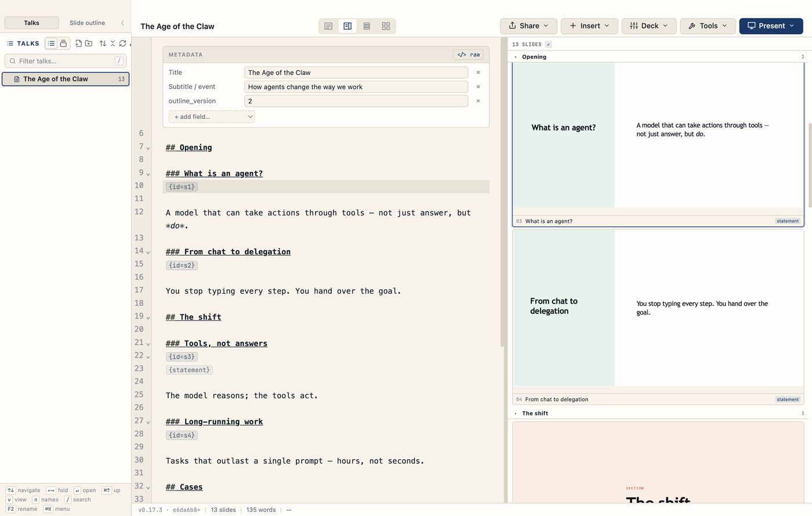Fold the From chat to delegation heading

coord(148,252)
